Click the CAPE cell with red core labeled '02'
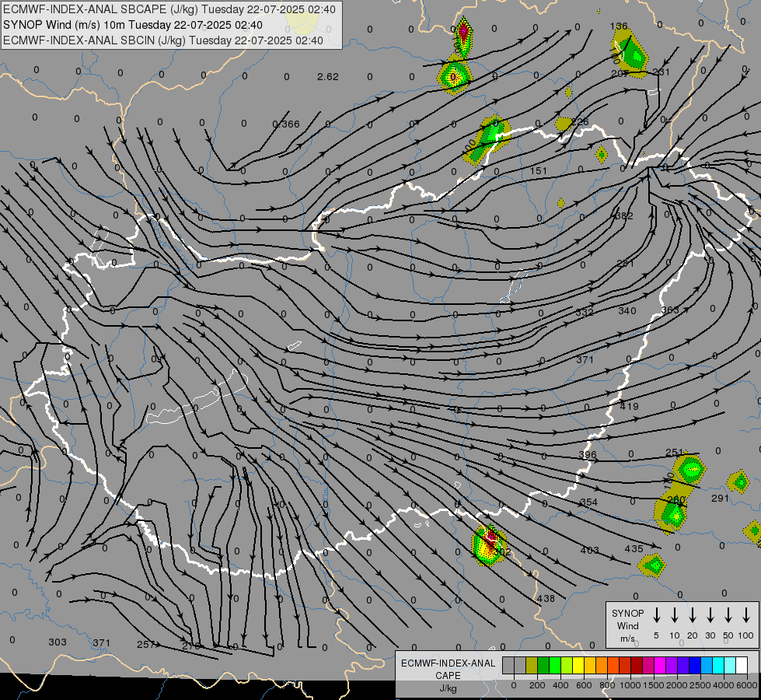This screenshot has width=761, height=700. pos(489,545)
